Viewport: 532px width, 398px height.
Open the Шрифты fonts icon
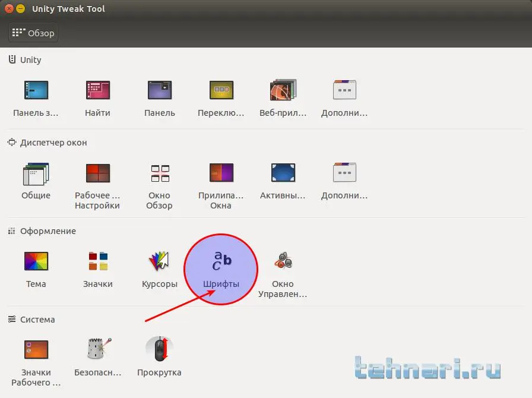coord(221,261)
